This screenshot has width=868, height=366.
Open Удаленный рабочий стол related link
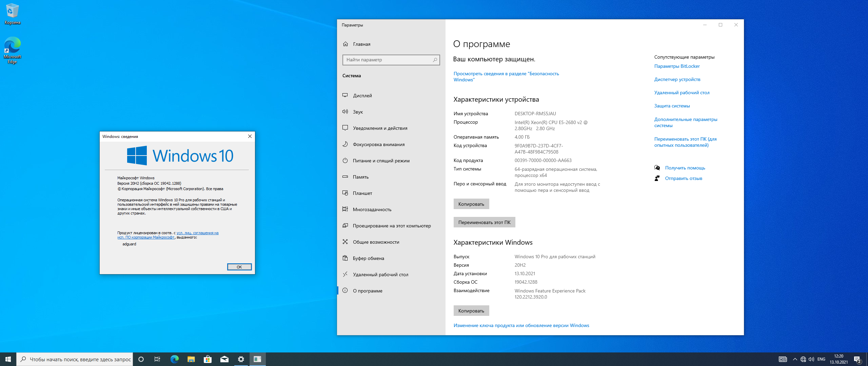click(682, 93)
